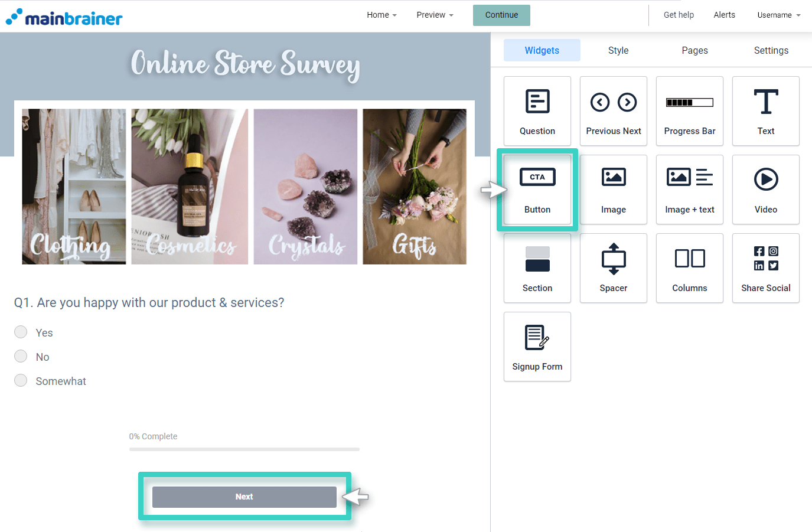This screenshot has height=532, width=812.
Task: Switch to the Style tab
Action: click(x=618, y=51)
